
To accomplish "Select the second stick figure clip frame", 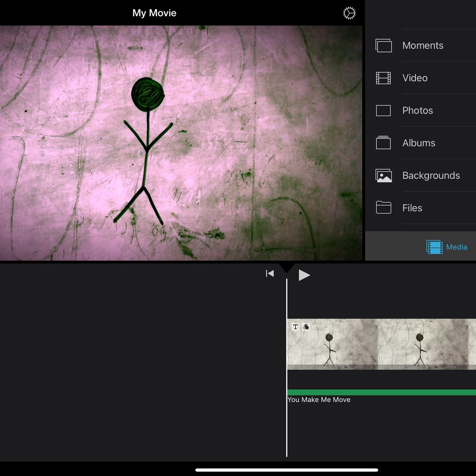I will (x=427, y=344).
